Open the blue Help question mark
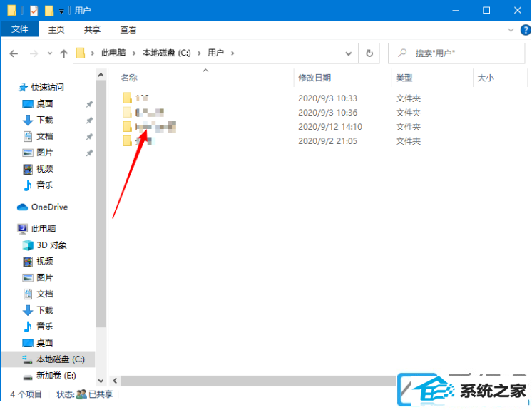The width and height of the screenshot is (532, 410). tap(525, 30)
